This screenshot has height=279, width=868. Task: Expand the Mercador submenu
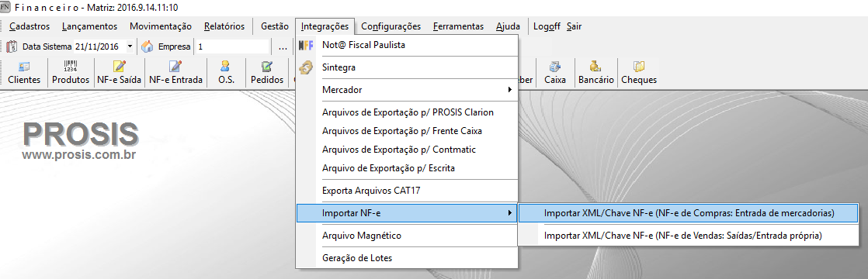[x=407, y=89]
